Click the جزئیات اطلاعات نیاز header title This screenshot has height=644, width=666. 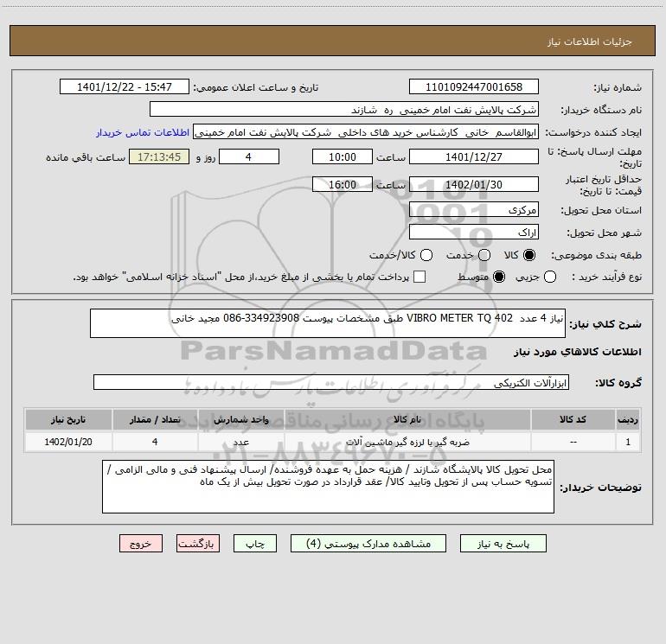point(589,41)
